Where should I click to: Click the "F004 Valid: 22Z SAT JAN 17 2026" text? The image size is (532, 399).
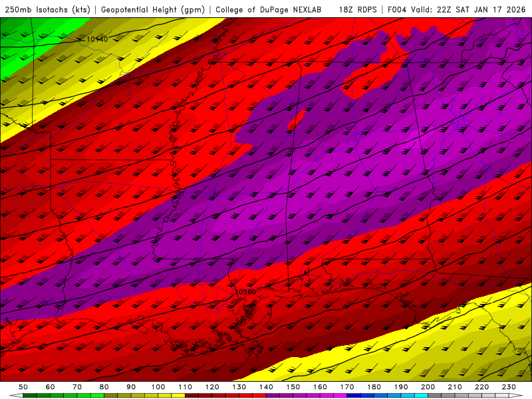(456, 9)
